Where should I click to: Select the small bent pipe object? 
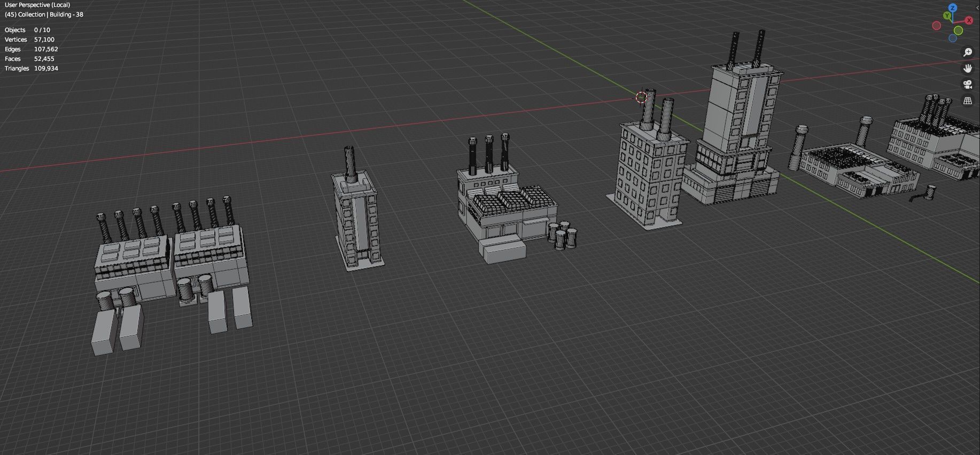[x=924, y=193]
